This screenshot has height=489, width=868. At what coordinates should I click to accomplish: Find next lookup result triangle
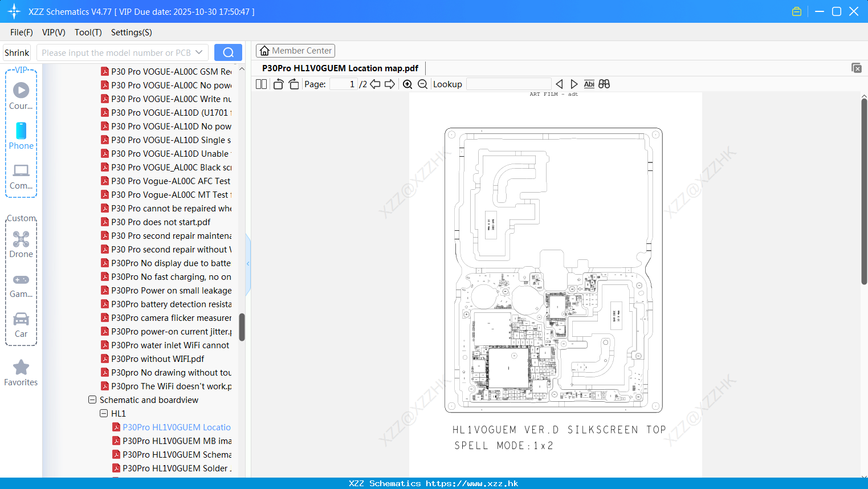point(574,84)
